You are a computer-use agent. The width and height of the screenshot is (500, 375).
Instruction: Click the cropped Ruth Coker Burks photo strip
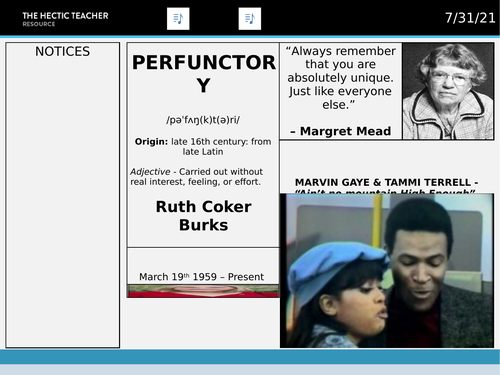point(203,291)
